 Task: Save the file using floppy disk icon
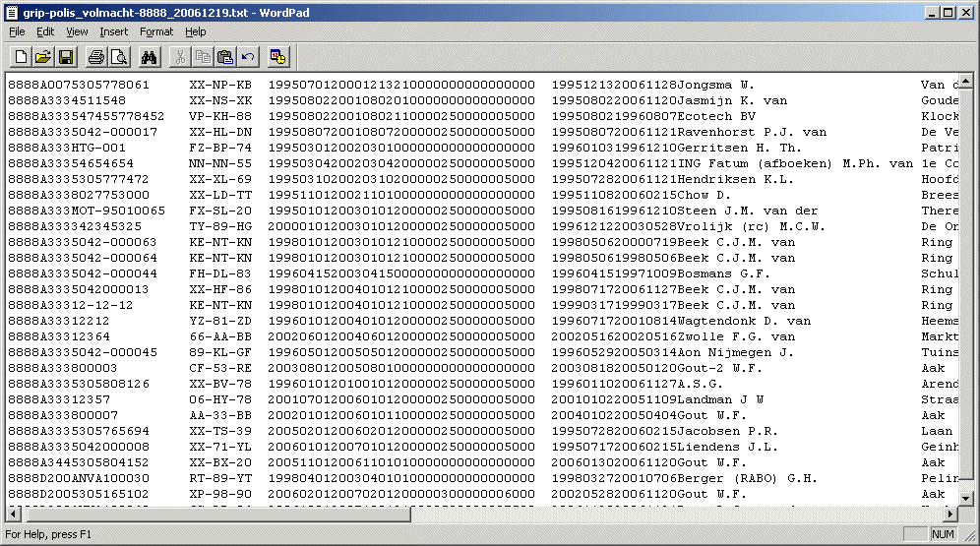pos(66,57)
